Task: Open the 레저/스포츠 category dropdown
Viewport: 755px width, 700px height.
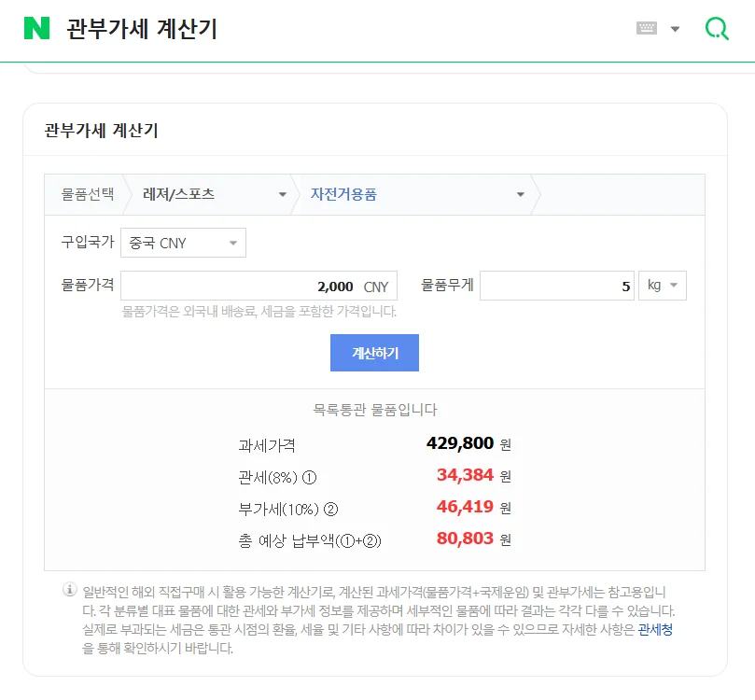Action: point(215,195)
